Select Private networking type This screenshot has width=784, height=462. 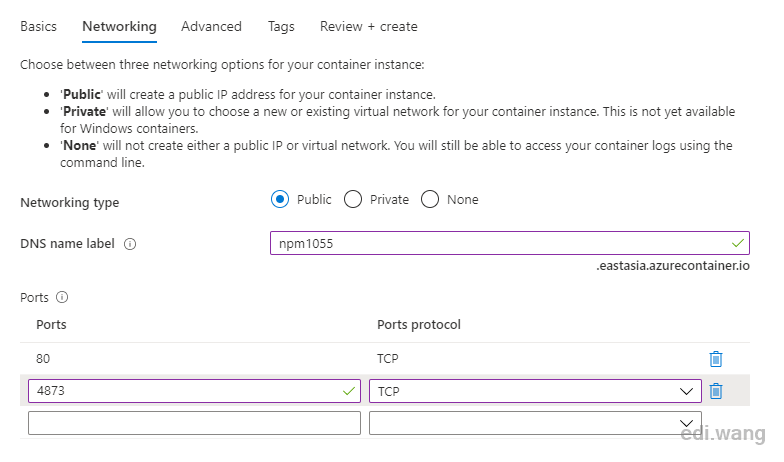(x=353, y=200)
